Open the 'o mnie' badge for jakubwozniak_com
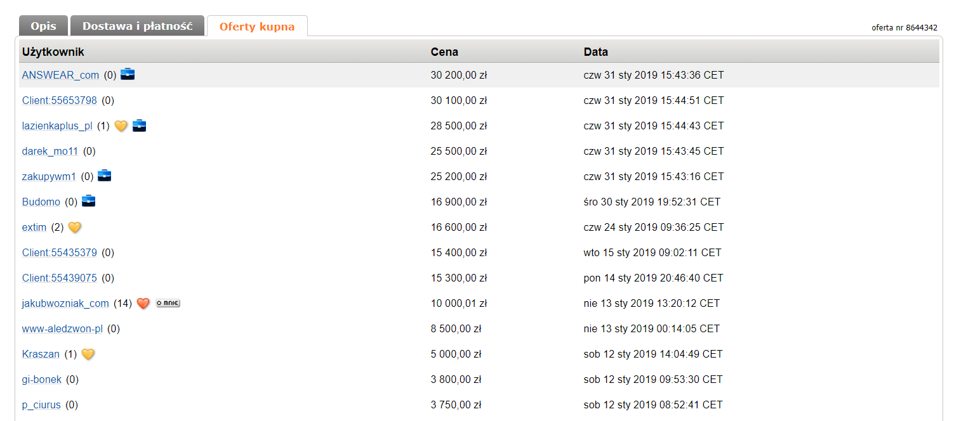 (168, 303)
